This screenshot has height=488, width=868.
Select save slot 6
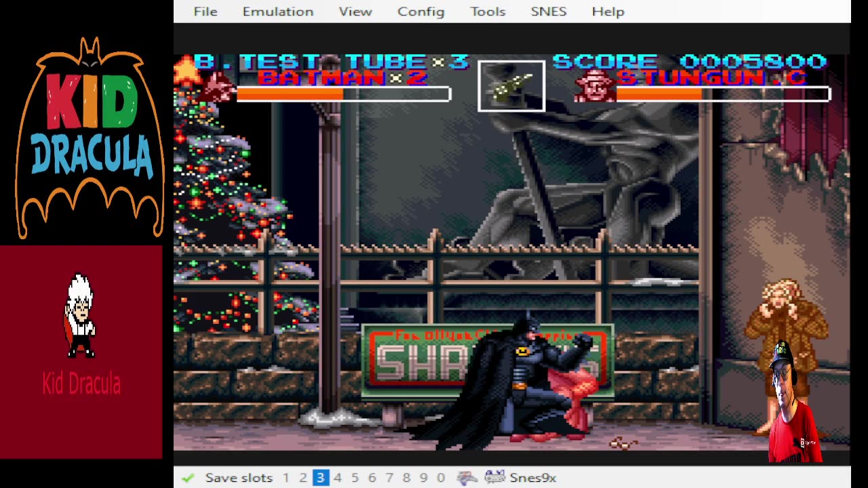pos(372,478)
